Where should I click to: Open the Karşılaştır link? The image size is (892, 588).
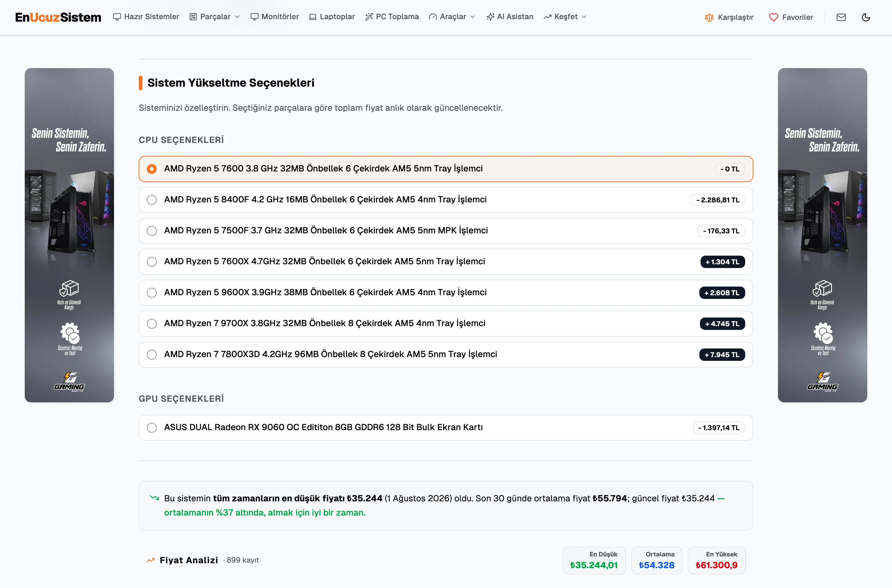pyautogui.click(x=729, y=17)
